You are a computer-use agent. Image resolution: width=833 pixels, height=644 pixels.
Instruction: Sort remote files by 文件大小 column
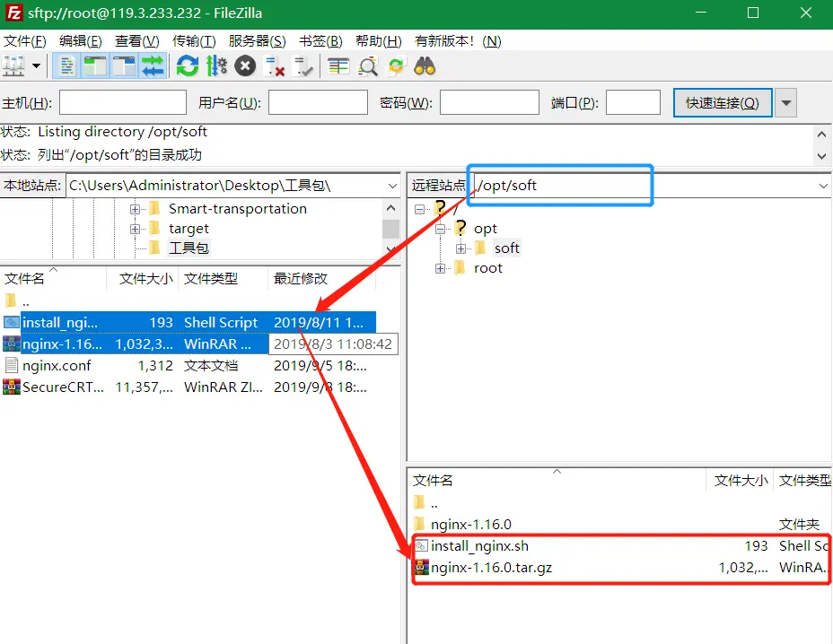click(741, 481)
